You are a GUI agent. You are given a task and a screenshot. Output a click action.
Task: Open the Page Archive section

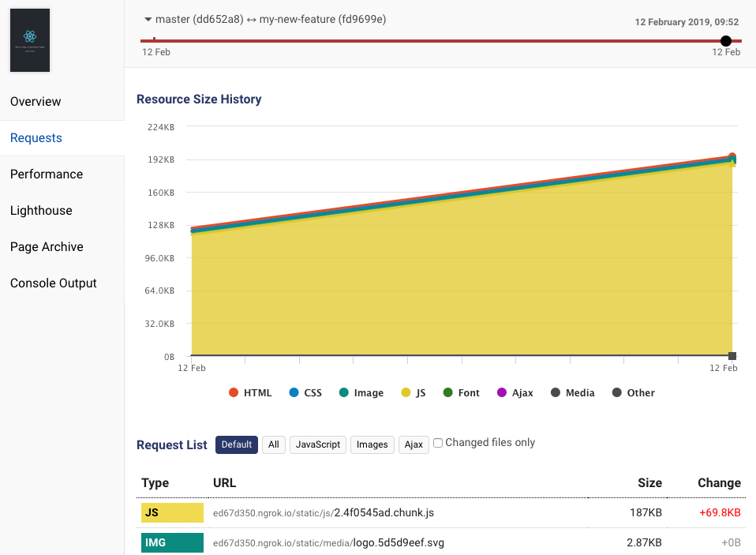[47, 246]
